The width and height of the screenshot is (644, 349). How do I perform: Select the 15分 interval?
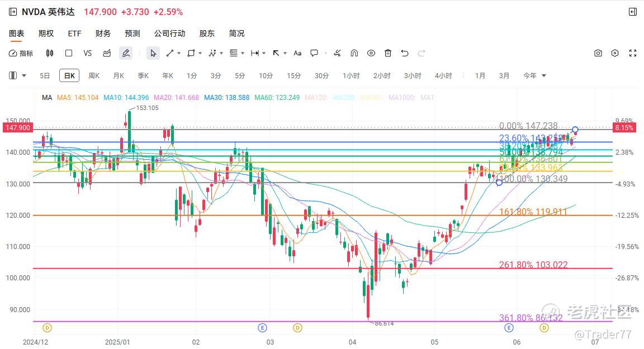tap(293, 75)
